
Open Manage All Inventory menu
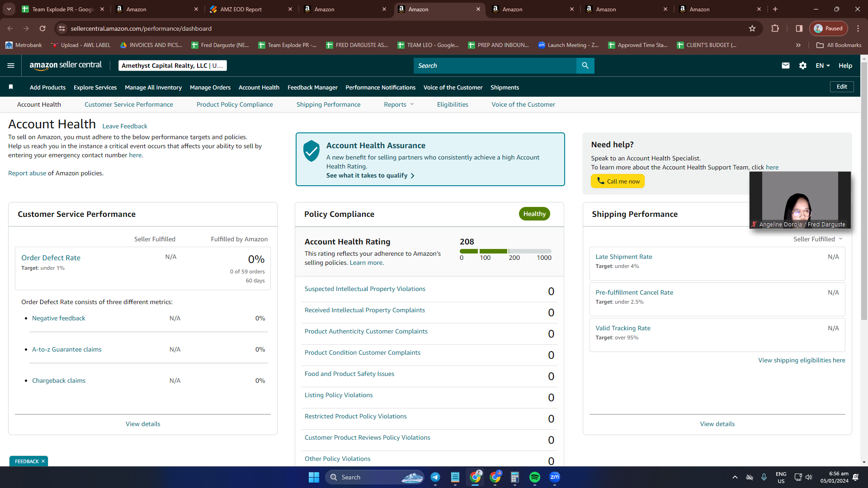(x=153, y=87)
